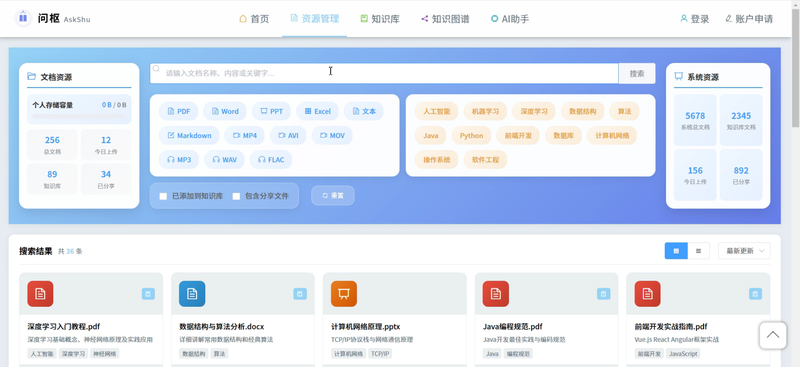Click the TCP/IP tag label
The height and width of the screenshot is (367, 800).
(380, 353)
